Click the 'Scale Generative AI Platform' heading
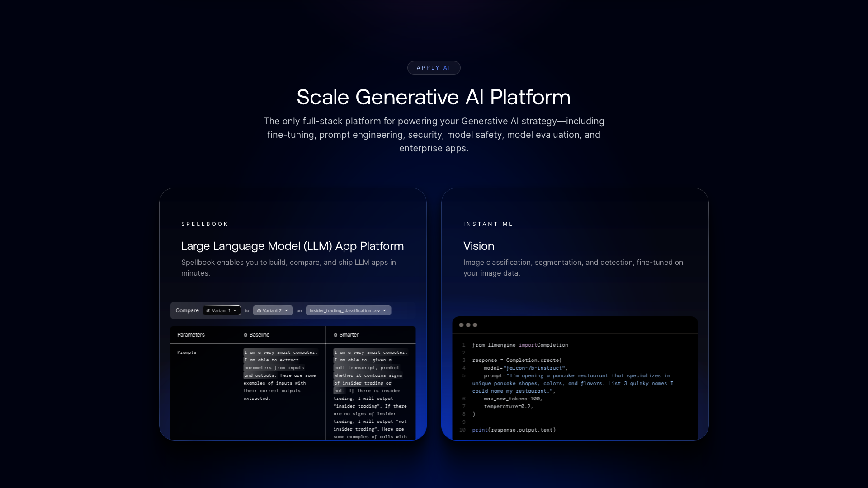868x488 pixels. (434, 97)
